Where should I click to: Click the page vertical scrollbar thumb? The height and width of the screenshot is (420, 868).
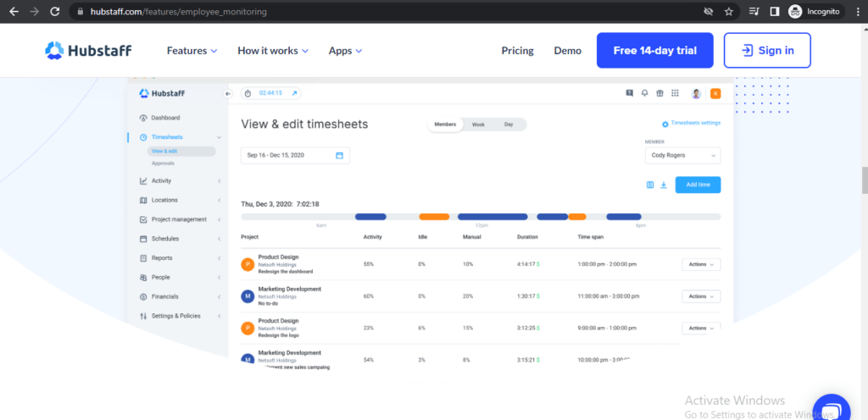coord(864,180)
